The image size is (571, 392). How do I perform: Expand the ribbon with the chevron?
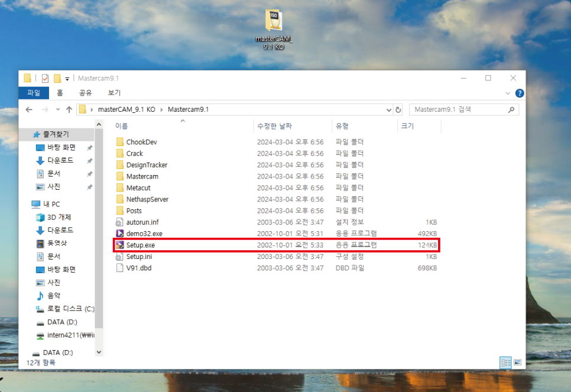508,93
